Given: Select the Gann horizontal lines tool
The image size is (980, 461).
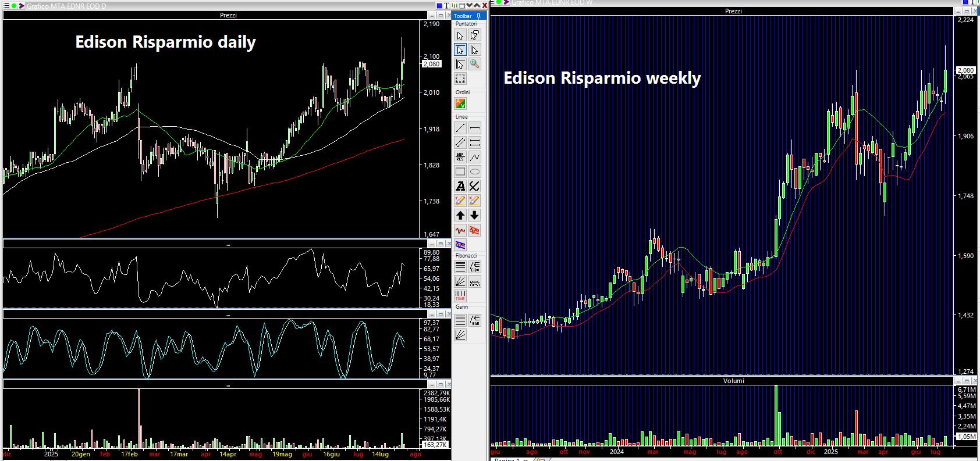Looking at the screenshot, I should click(460, 320).
